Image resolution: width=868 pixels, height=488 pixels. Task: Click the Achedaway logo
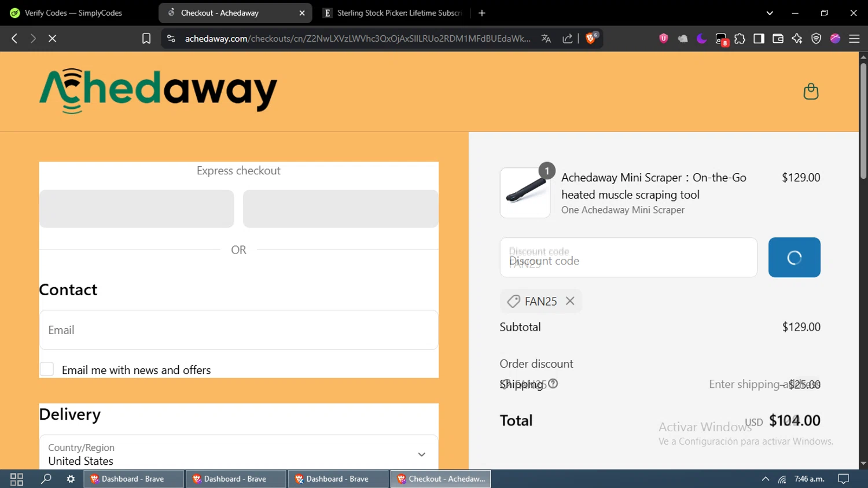pyautogui.click(x=158, y=90)
